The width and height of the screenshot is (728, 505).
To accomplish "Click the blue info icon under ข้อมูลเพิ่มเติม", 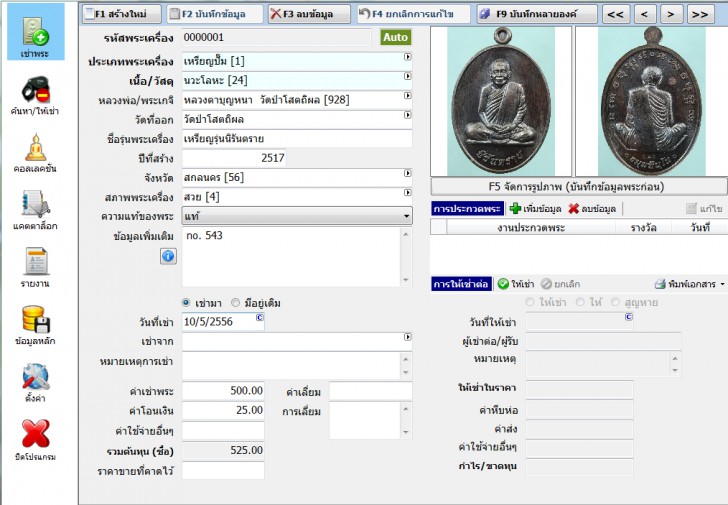I will pos(168,256).
